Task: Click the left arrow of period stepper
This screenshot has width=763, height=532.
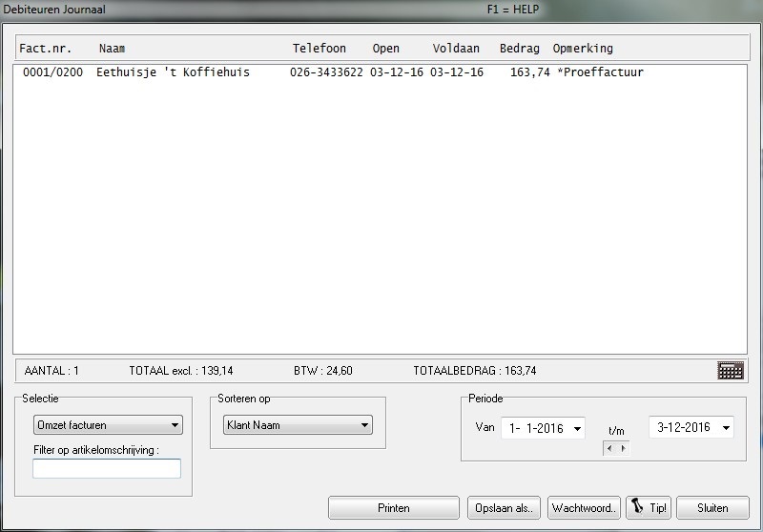Action: tap(609, 448)
